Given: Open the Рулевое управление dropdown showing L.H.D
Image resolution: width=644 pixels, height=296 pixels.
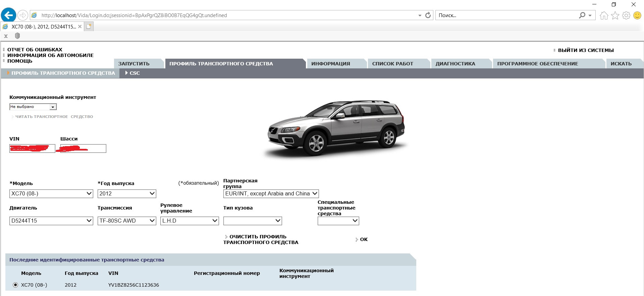Looking at the screenshot, I should pos(190,221).
